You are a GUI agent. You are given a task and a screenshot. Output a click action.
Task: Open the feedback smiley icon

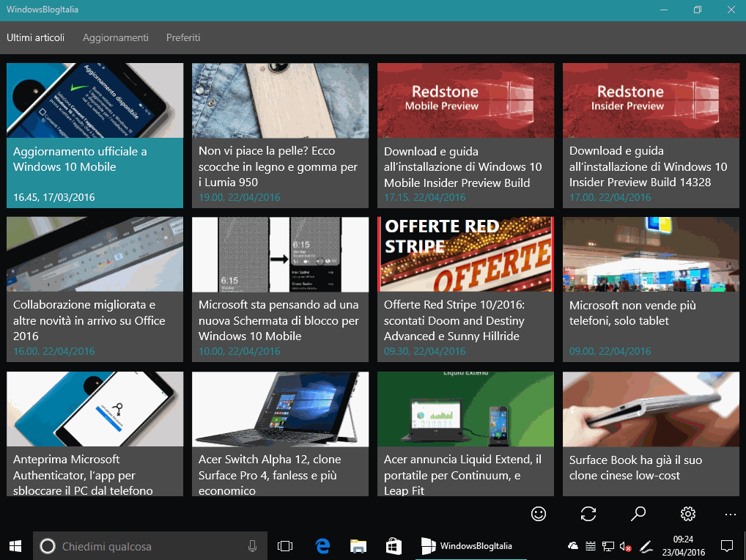coord(538,514)
